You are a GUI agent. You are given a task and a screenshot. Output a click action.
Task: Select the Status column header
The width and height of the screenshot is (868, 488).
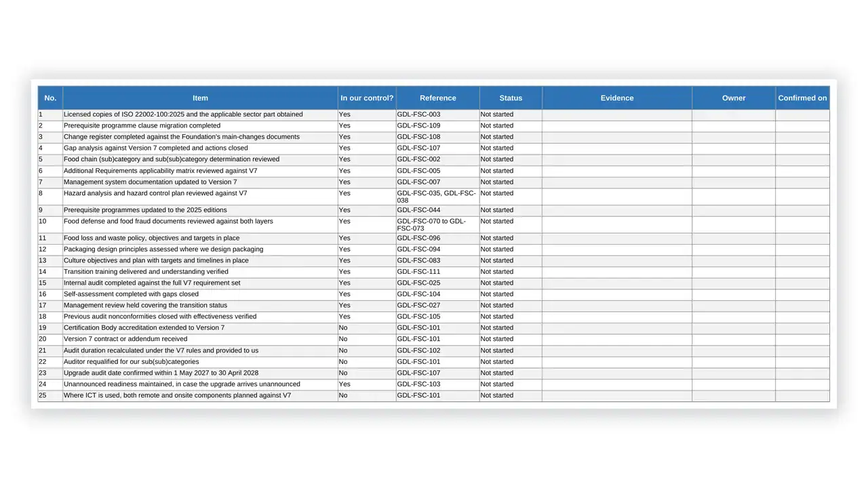click(511, 98)
